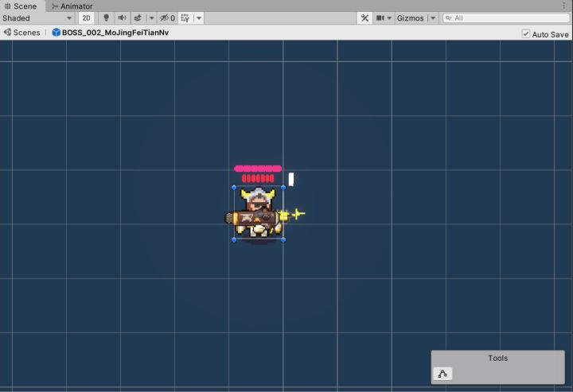
Task: Click the Tools overlay panel title
Action: point(497,358)
